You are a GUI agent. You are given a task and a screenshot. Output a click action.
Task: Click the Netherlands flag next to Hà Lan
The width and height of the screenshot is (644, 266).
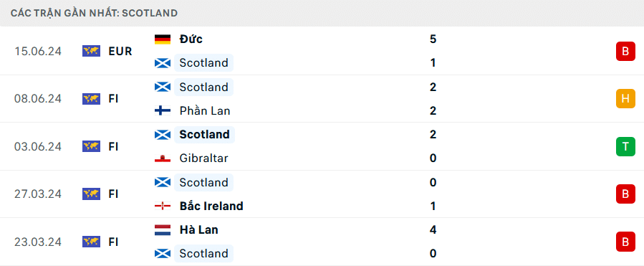point(162,230)
